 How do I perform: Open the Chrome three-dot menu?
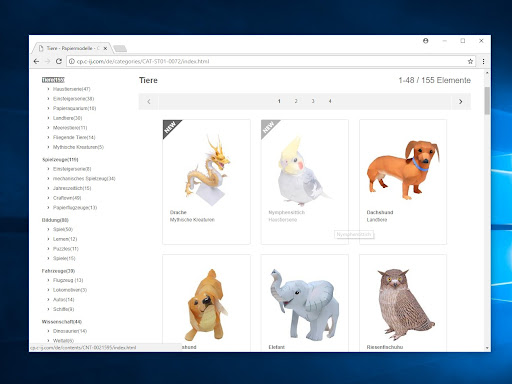pyautogui.click(x=483, y=61)
